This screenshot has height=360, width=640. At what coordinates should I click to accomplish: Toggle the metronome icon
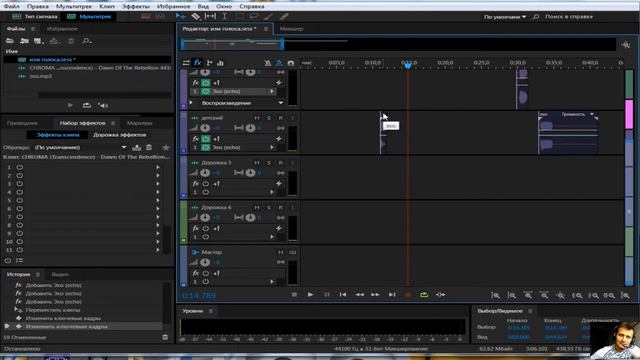click(268, 63)
